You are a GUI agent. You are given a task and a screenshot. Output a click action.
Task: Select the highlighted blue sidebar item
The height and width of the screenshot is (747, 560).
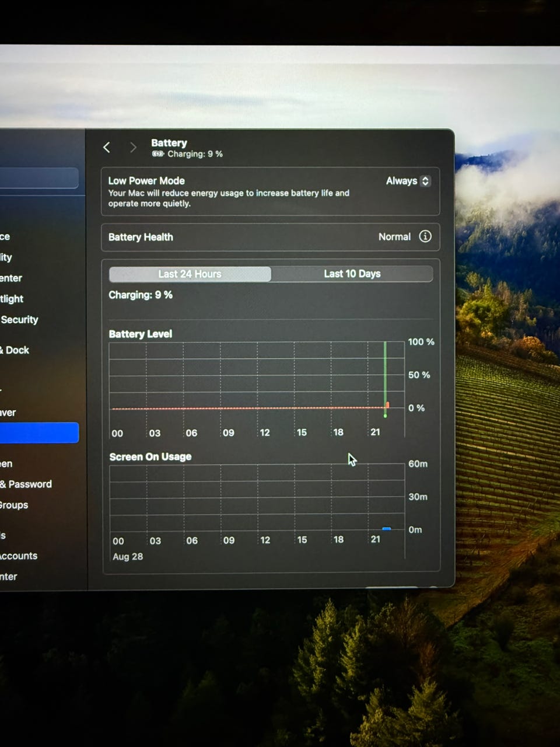(x=39, y=432)
